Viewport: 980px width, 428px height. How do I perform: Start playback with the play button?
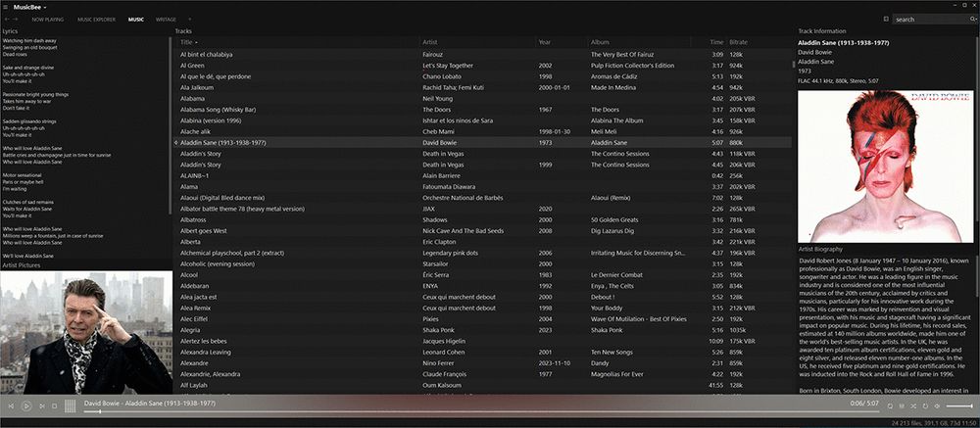(x=26, y=406)
